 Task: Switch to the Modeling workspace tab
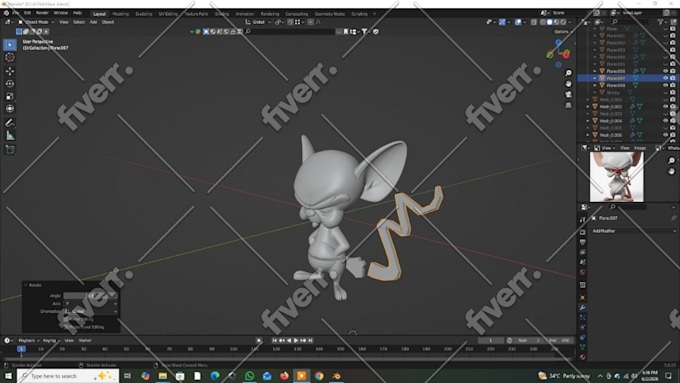click(x=121, y=14)
